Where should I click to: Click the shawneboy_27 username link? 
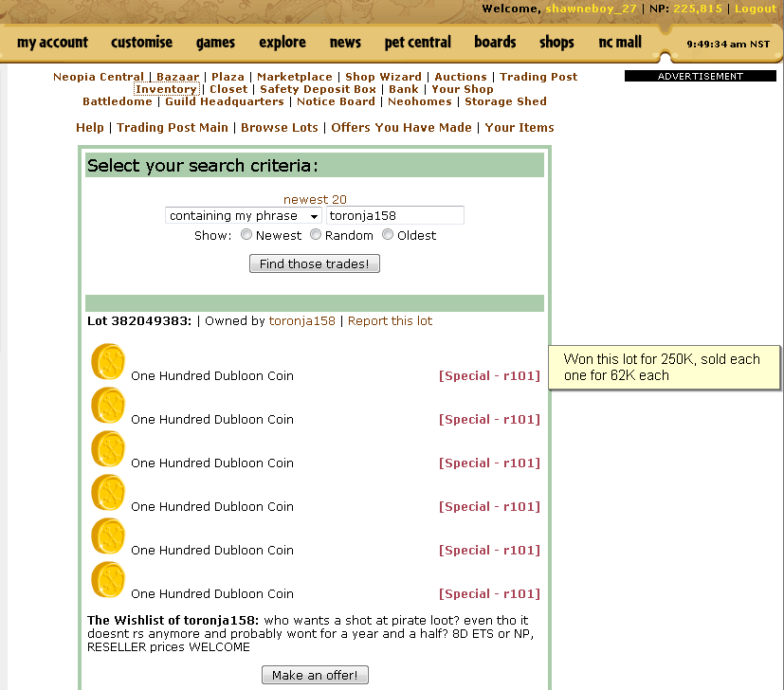(591, 9)
